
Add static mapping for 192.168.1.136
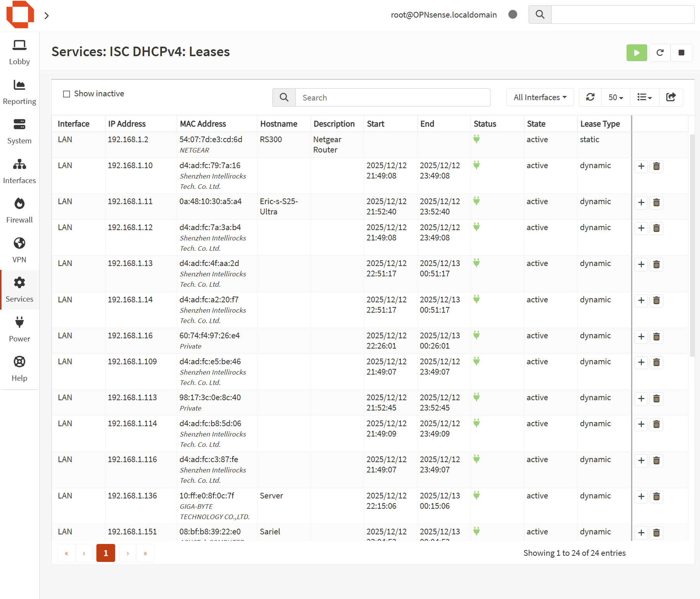click(641, 497)
